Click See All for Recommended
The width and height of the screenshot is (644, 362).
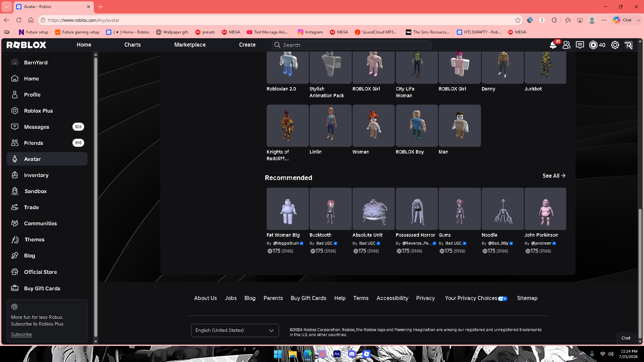554,176
